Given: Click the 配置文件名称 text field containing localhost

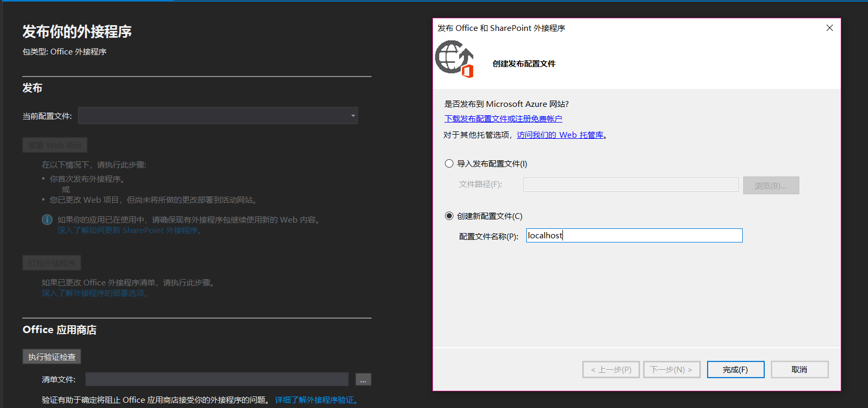Looking at the screenshot, I should pyautogui.click(x=634, y=236).
